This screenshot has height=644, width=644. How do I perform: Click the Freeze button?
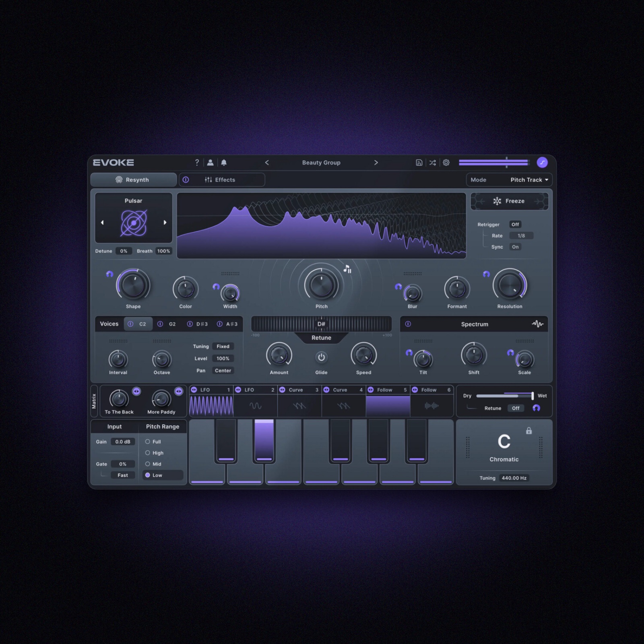509,201
